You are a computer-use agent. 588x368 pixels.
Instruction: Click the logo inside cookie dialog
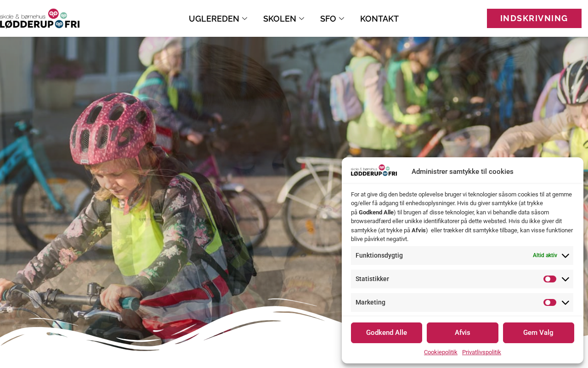374,171
